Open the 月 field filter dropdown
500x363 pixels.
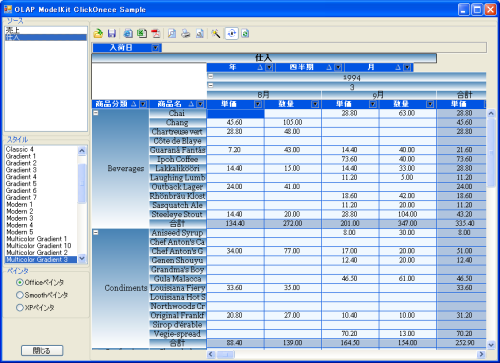407,67
